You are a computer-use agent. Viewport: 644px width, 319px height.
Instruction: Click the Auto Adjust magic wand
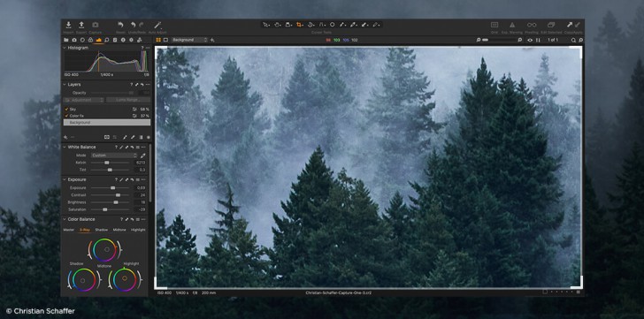[157, 25]
